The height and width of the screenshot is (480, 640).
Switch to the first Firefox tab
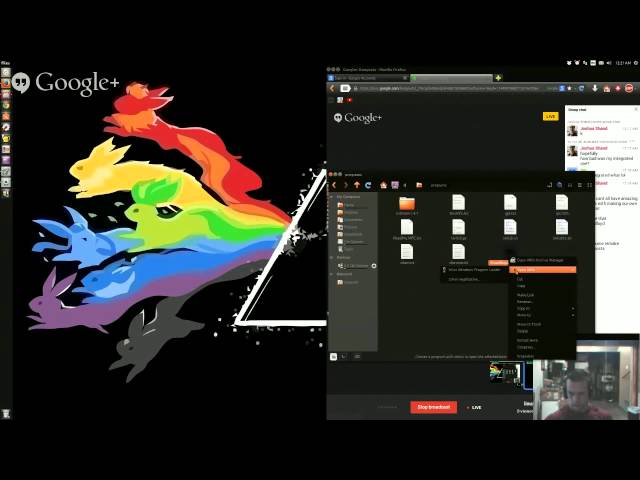tap(368, 78)
